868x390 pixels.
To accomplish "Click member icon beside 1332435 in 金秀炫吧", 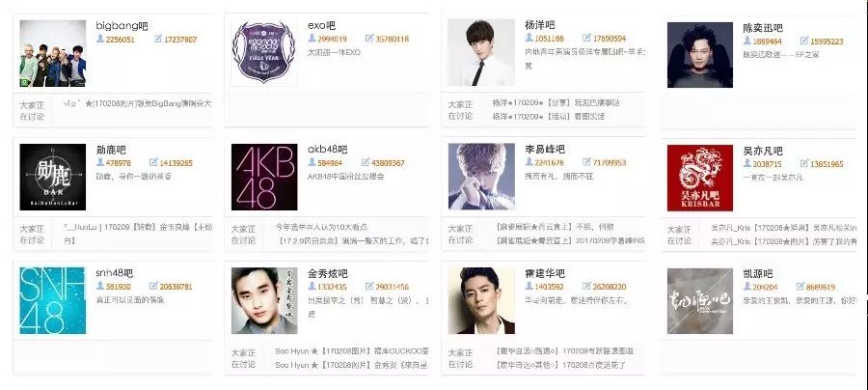I will (x=312, y=286).
